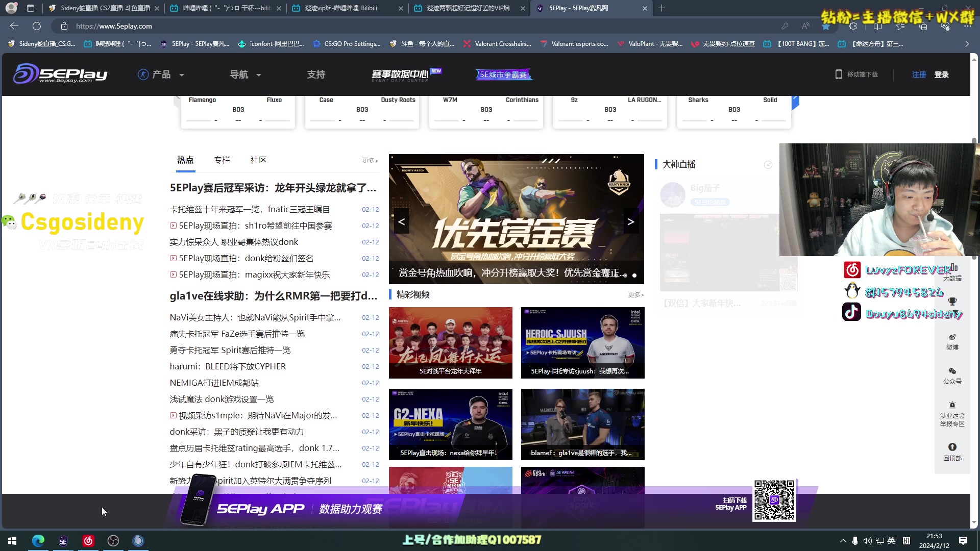Viewport: 980px width, 551px height.
Task: Expand the bookmarks overflow chevron
Action: [x=967, y=44]
